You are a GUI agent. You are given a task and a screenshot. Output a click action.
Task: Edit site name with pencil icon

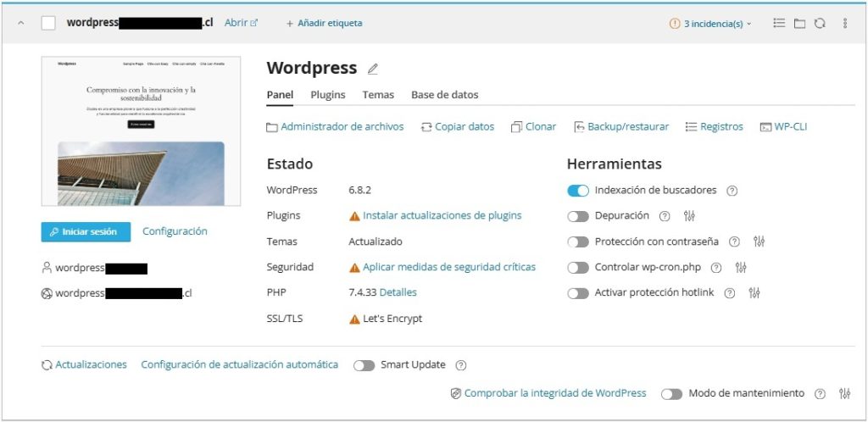[x=373, y=69]
